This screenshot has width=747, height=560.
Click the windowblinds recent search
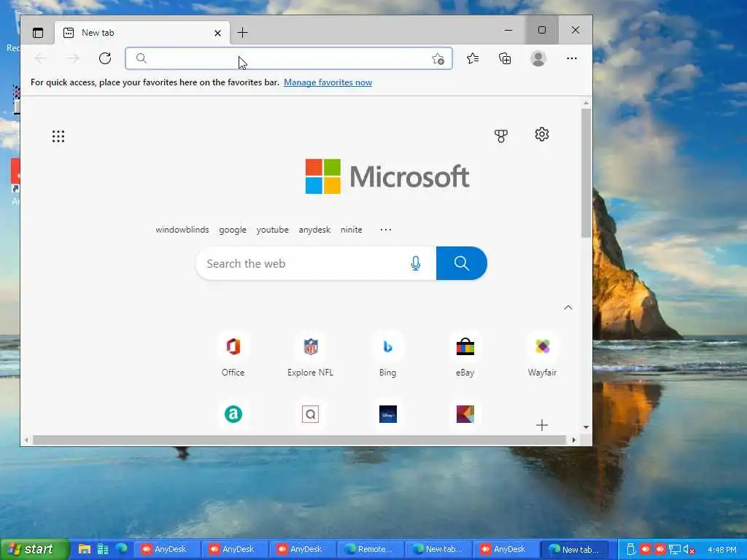tap(182, 230)
